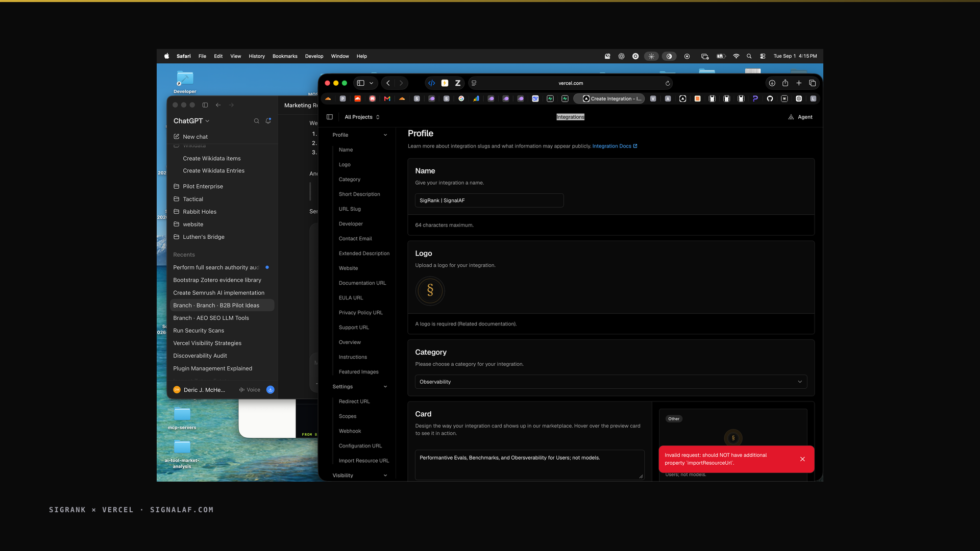The image size is (980, 551).
Task: Open the mcp-servers desktop folder
Action: coord(182,418)
